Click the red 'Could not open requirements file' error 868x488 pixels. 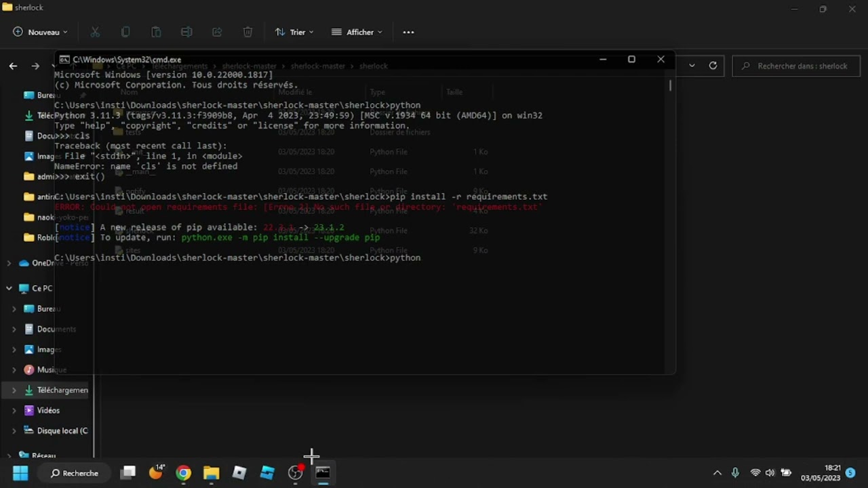(x=298, y=207)
